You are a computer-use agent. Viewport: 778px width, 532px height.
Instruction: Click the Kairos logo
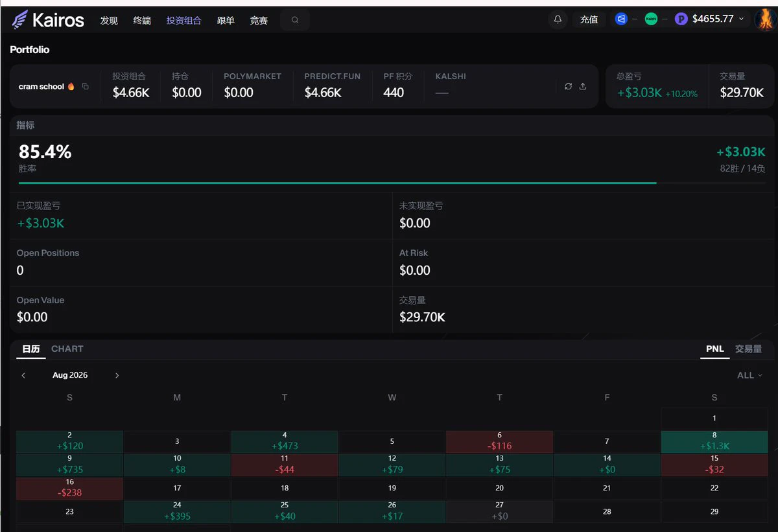pyautogui.click(x=48, y=19)
